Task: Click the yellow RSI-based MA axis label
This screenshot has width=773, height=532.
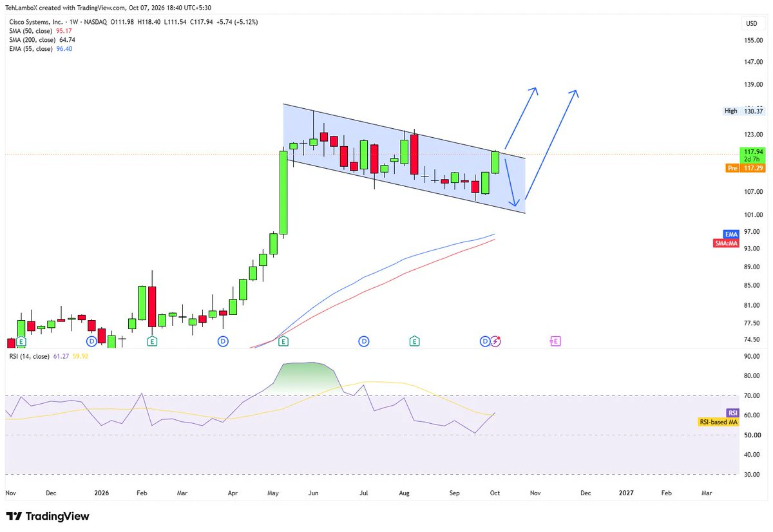Action: pos(718,422)
